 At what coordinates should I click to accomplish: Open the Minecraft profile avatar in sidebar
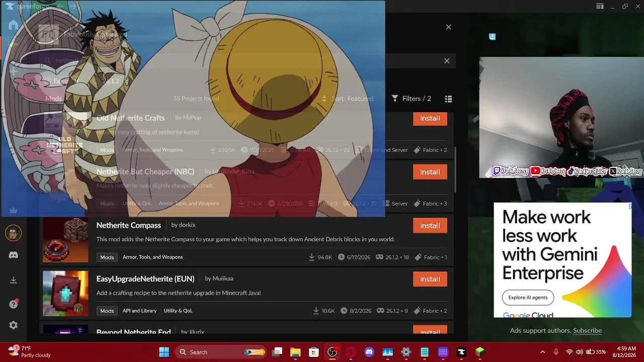pos(14,233)
